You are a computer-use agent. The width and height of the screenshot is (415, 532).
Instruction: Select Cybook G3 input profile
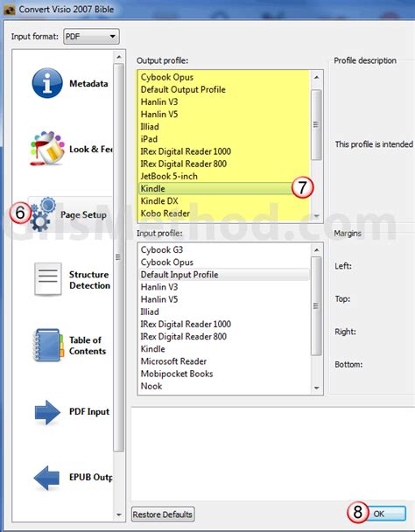[x=224, y=249]
